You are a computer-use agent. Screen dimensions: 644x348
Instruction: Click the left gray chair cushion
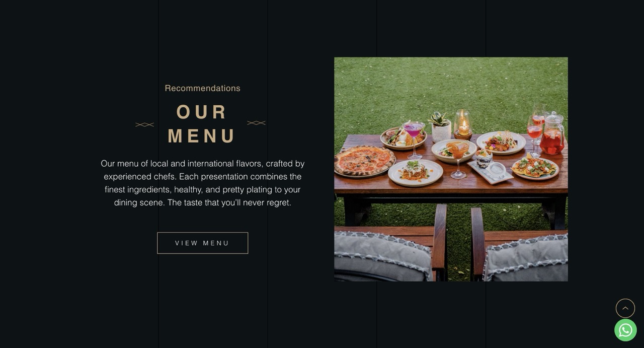[383, 255]
